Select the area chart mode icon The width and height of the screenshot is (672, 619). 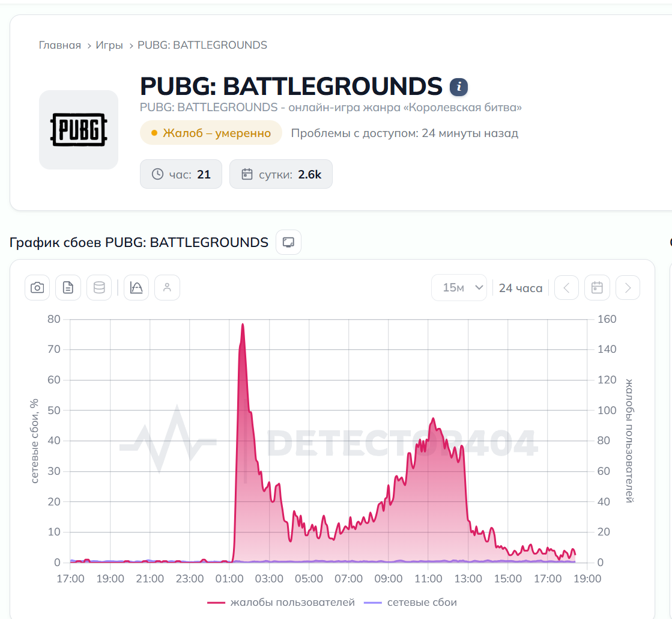point(136,287)
